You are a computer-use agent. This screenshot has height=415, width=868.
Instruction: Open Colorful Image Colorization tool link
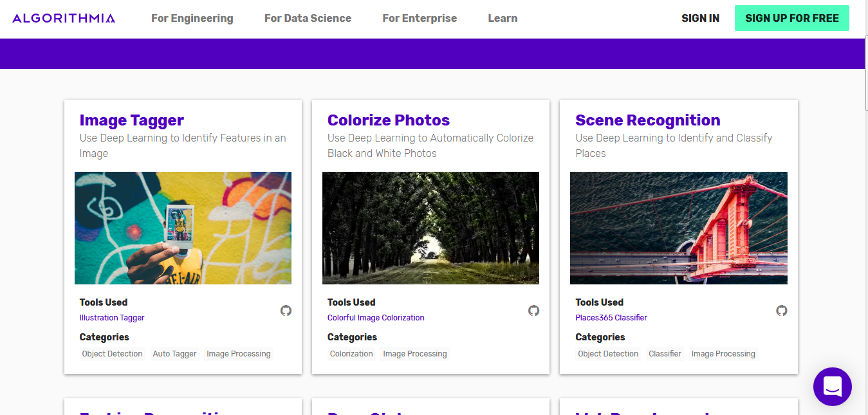click(x=376, y=318)
